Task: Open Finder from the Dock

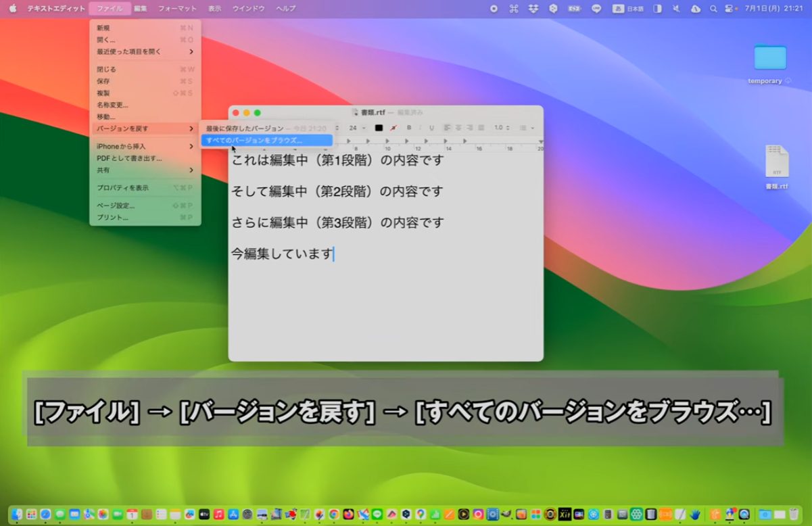Action: tap(17, 515)
